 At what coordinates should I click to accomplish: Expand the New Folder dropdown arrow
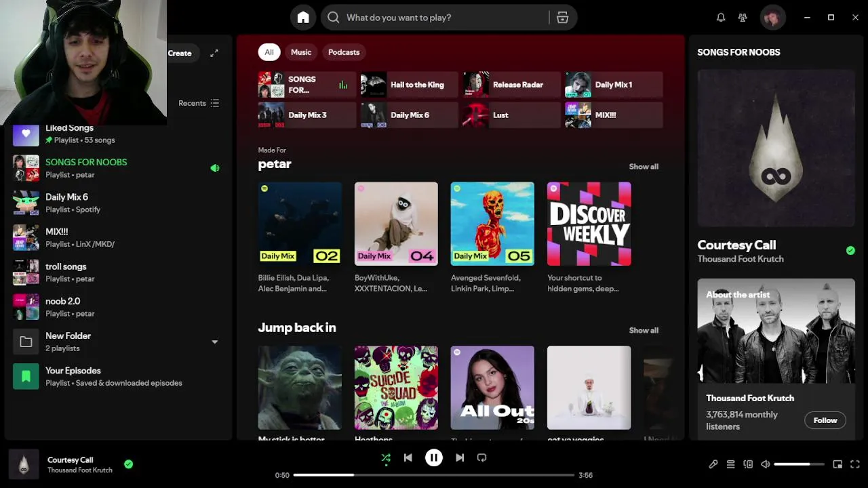click(x=215, y=342)
